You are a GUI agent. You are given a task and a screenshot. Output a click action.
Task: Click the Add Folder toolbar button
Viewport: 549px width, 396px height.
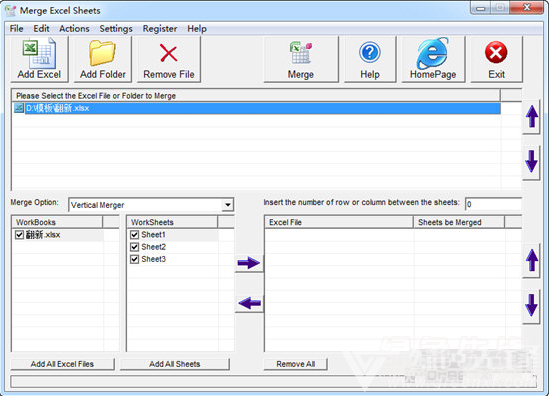[x=103, y=59]
